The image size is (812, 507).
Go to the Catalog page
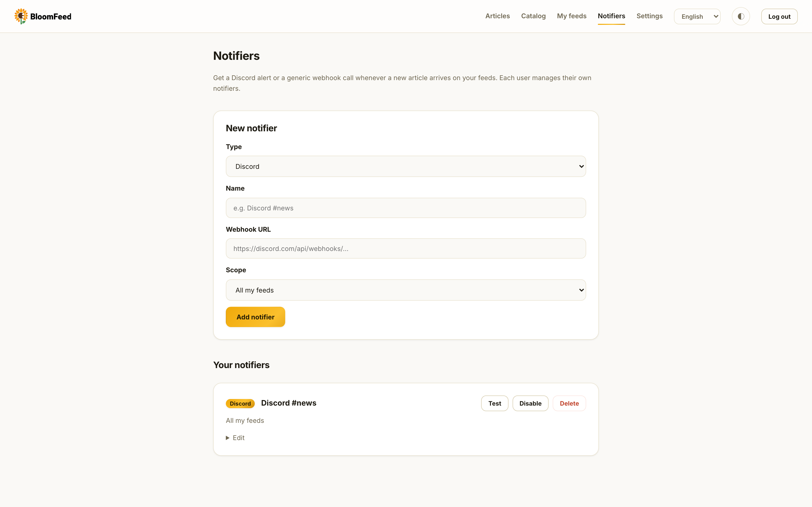click(x=533, y=16)
